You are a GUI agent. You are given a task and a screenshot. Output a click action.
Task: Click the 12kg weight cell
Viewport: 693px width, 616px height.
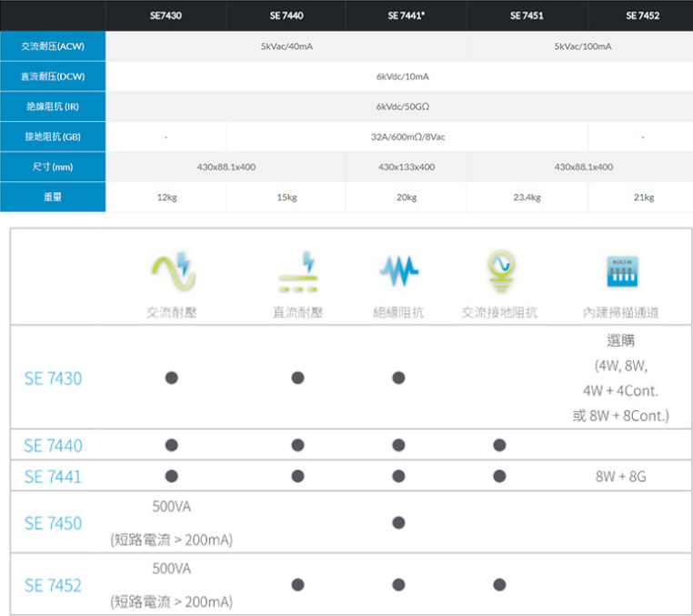pyautogui.click(x=166, y=197)
